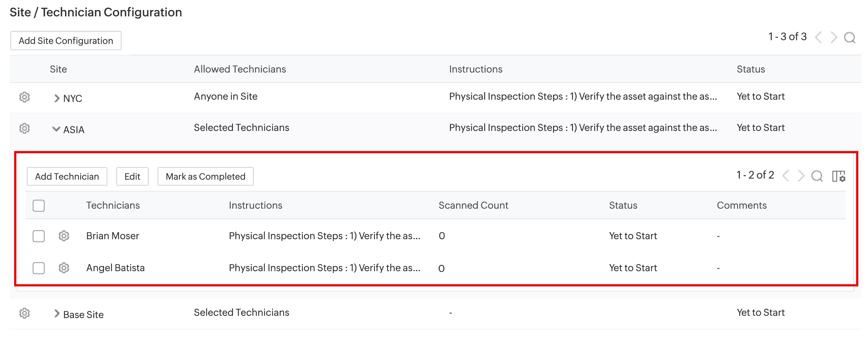The height and width of the screenshot is (340, 868).
Task: Check the Brian Moser row checkbox
Action: (39, 236)
